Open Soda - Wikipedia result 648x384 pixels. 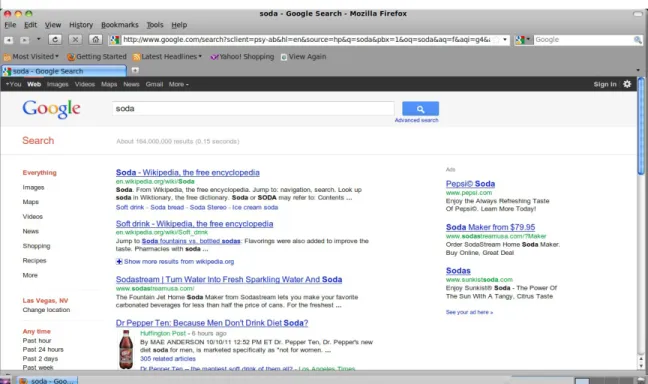(188, 173)
